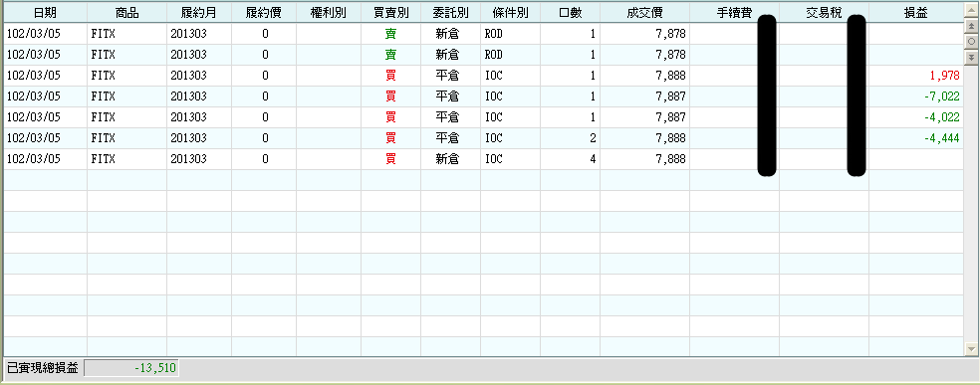980x385 pixels.
Task: Click the 口數 value 2 in -4,444 row
Action: 593,138
